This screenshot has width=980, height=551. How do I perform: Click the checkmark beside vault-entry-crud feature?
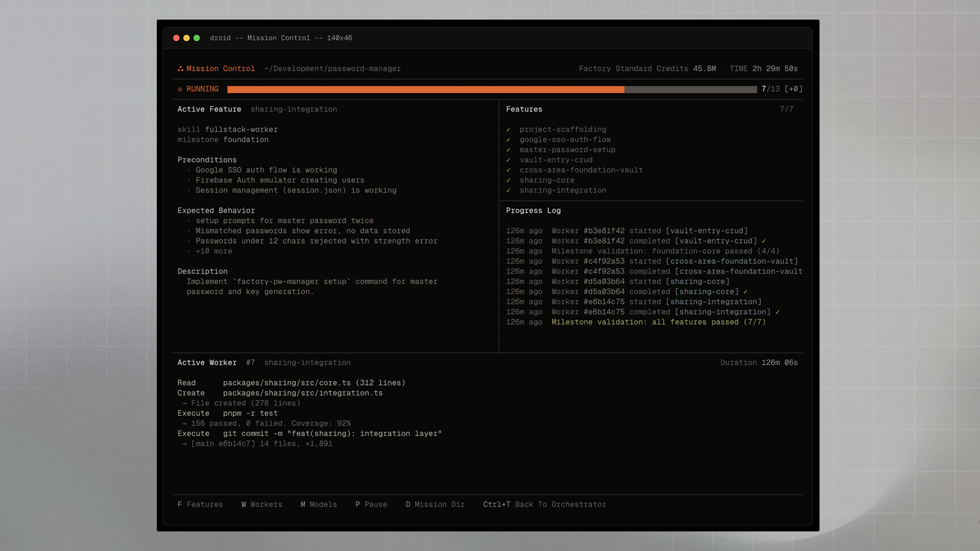pyautogui.click(x=508, y=160)
